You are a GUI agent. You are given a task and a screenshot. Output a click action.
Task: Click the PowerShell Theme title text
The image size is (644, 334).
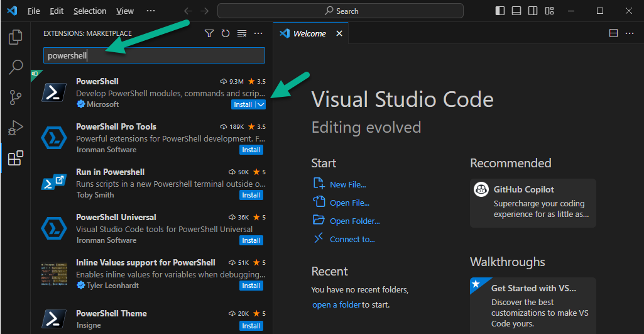[111, 313]
